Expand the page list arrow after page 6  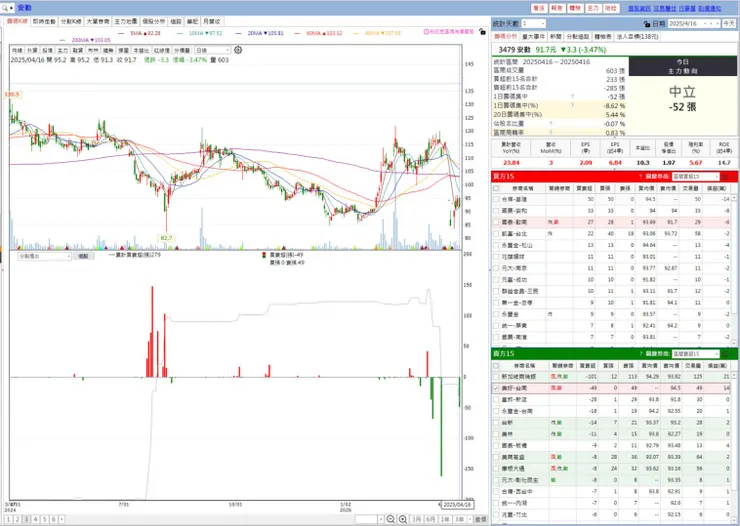(x=61, y=519)
